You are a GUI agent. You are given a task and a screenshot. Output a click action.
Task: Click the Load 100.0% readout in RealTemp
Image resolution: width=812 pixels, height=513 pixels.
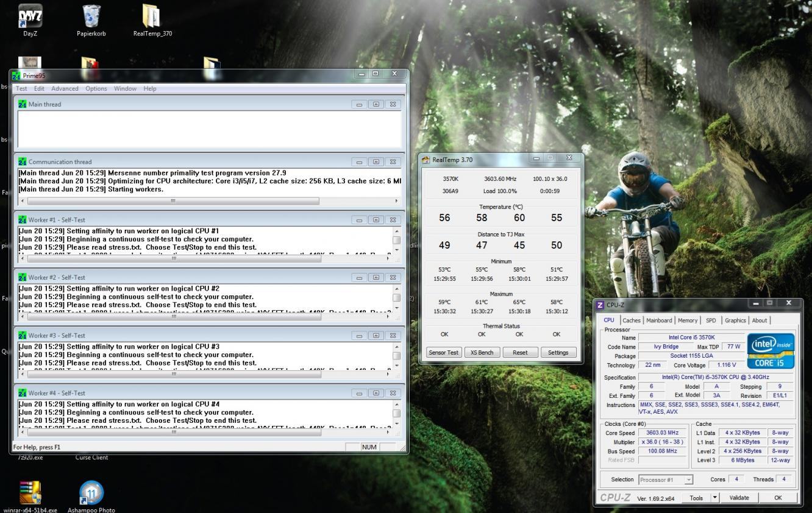(500, 191)
